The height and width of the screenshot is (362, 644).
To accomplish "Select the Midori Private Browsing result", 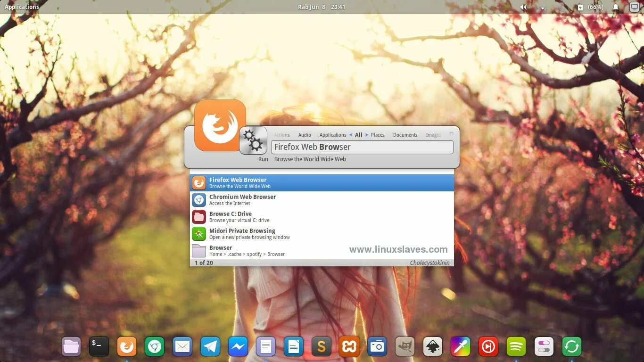I will 322,234.
